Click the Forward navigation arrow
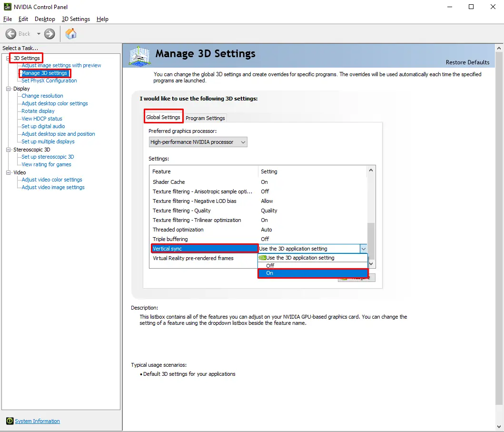504x432 pixels. tap(49, 33)
